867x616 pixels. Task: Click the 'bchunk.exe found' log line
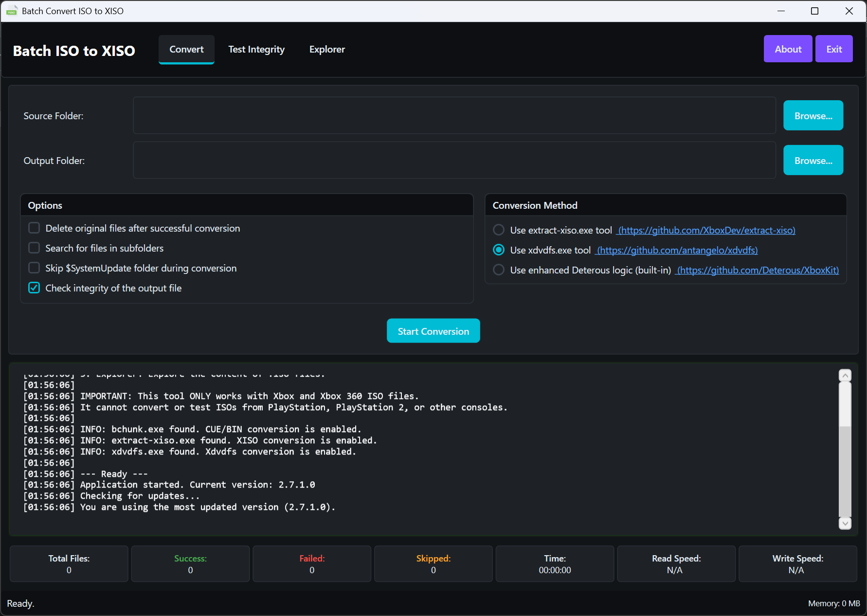[192, 429]
